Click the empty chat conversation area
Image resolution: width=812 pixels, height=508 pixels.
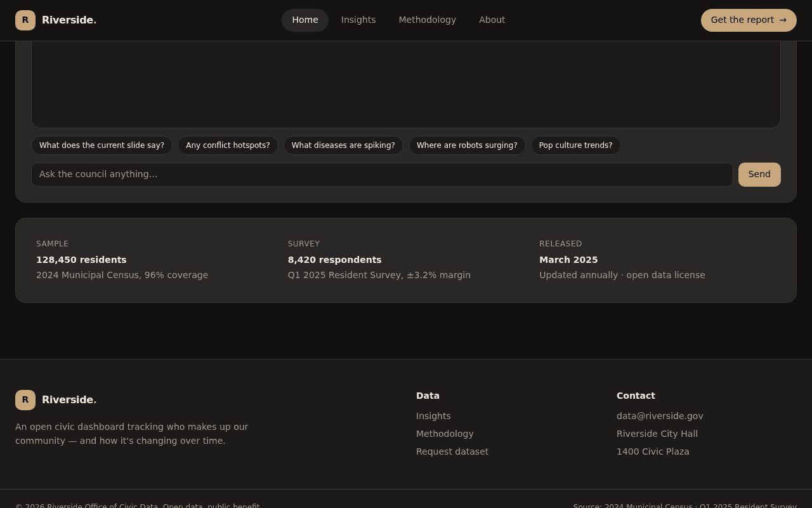pyautogui.click(x=406, y=84)
